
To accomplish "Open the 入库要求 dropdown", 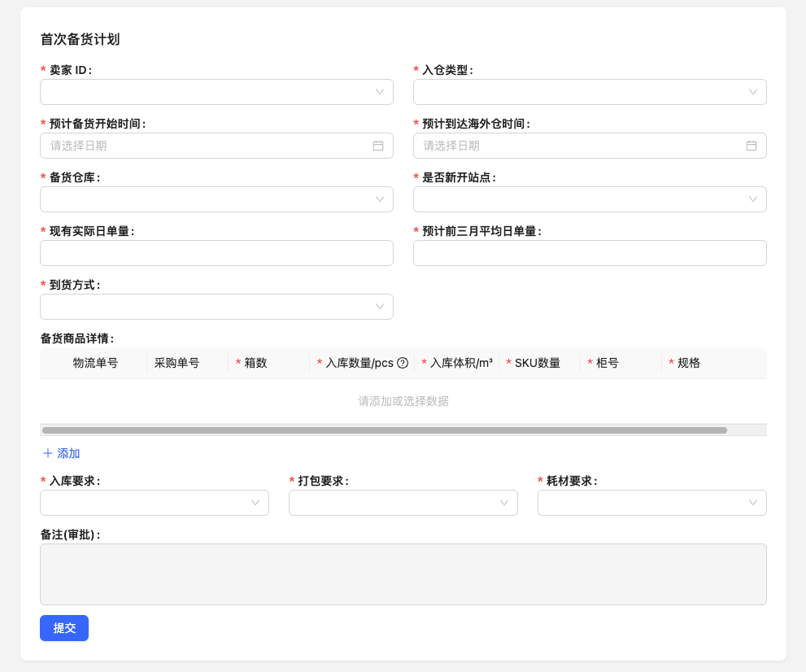I will pos(155,503).
